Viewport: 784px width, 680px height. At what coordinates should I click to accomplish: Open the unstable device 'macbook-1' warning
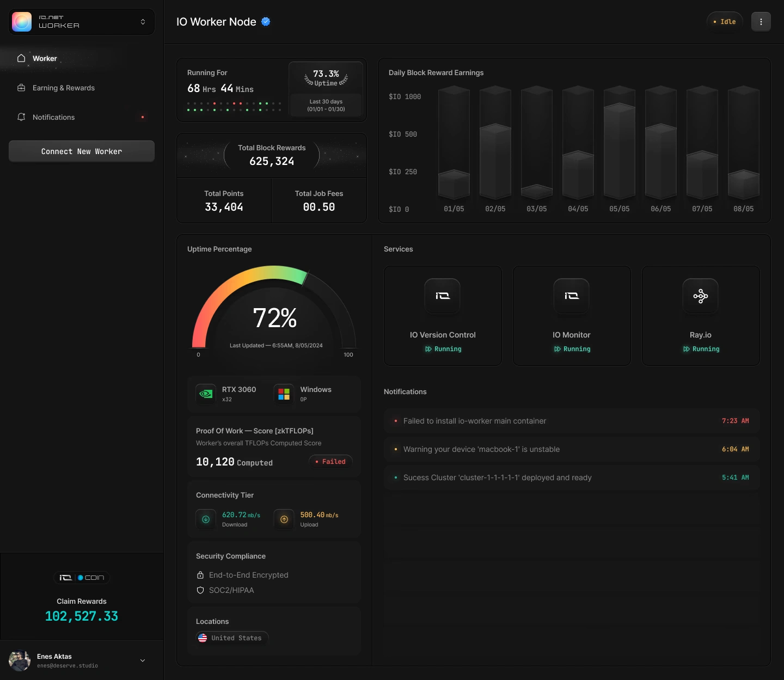pos(572,449)
